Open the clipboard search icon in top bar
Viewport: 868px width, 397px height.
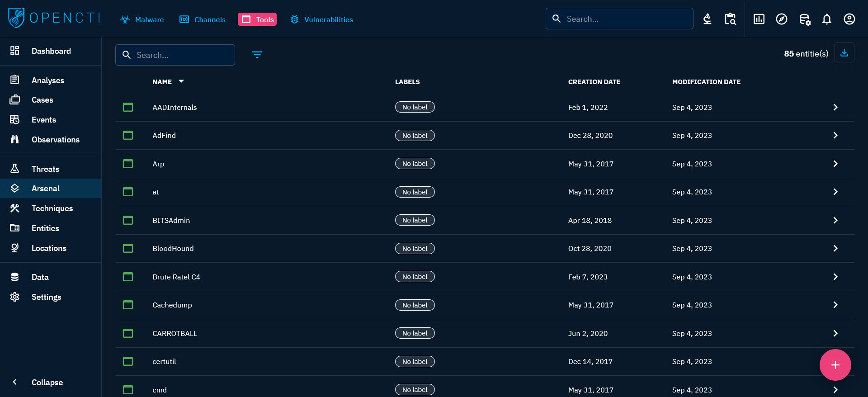pyautogui.click(x=730, y=19)
